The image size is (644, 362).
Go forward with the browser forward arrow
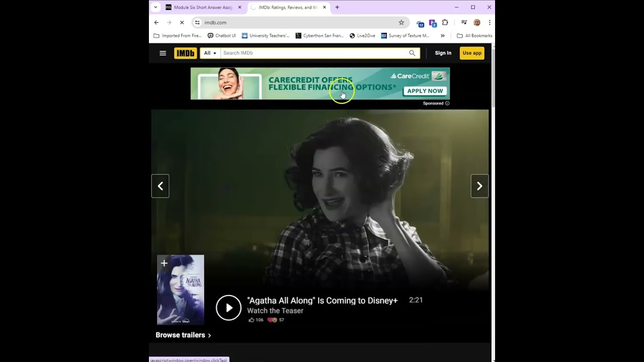click(x=169, y=23)
